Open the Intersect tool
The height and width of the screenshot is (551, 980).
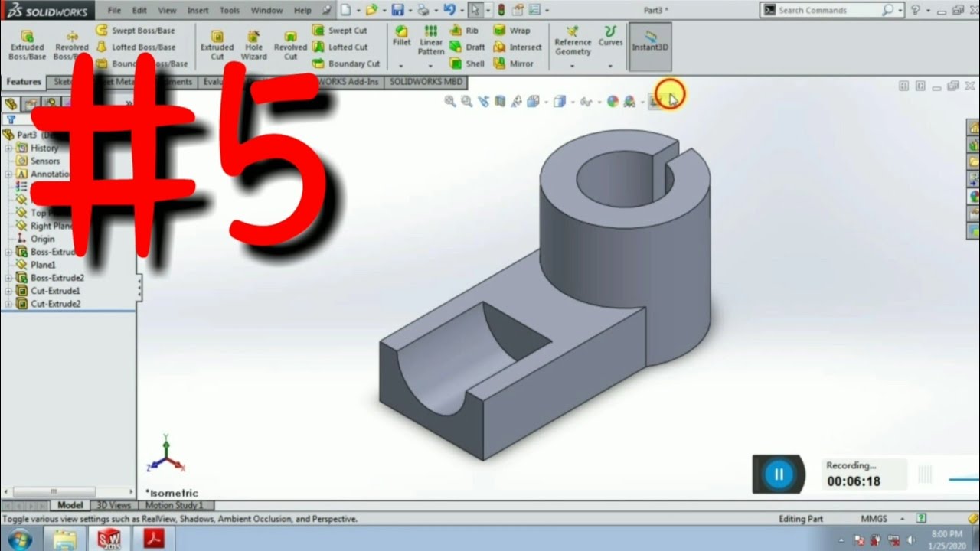point(518,47)
